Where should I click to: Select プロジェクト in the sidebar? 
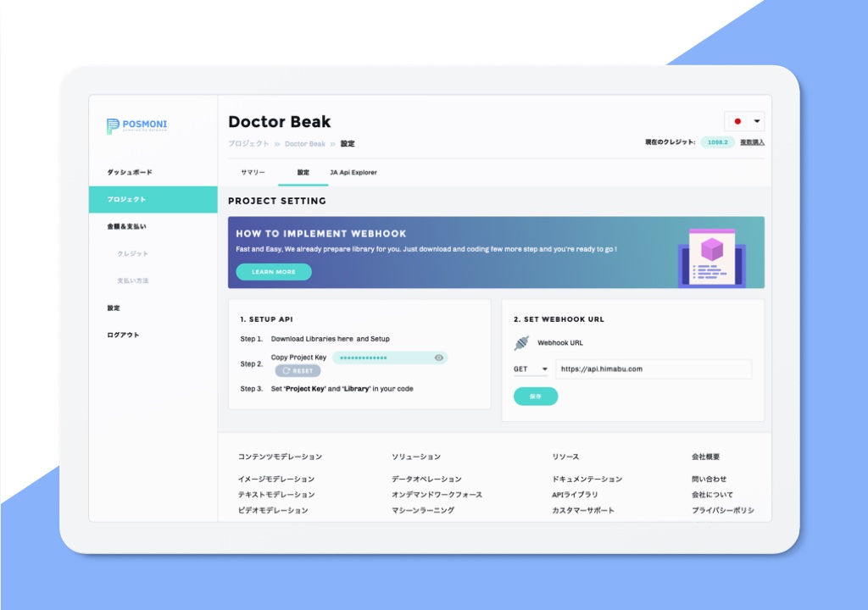point(126,199)
